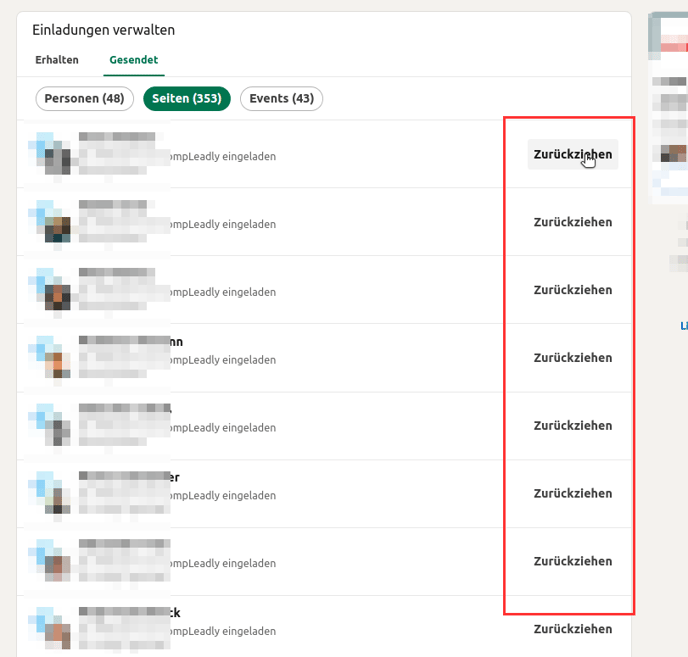The height and width of the screenshot is (657, 688).
Task: Withdraw the eighth invitation at the bottom
Action: tap(572, 629)
